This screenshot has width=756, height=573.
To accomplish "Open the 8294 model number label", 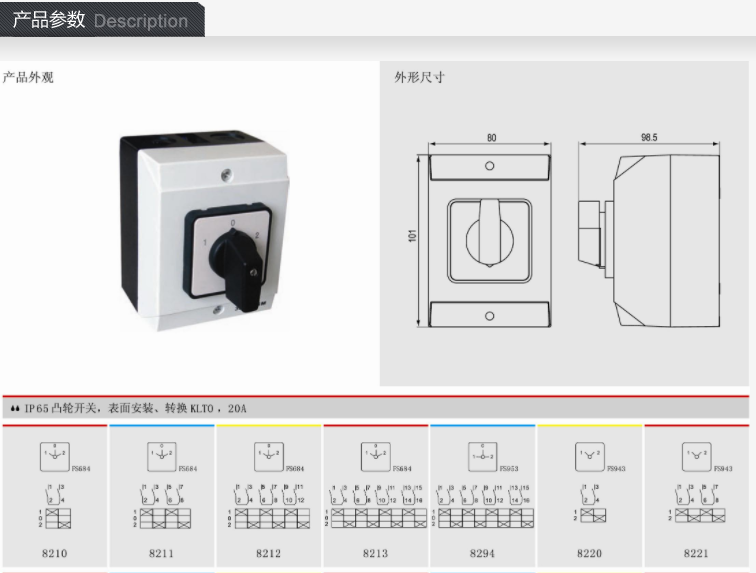I will coord(482,552).
